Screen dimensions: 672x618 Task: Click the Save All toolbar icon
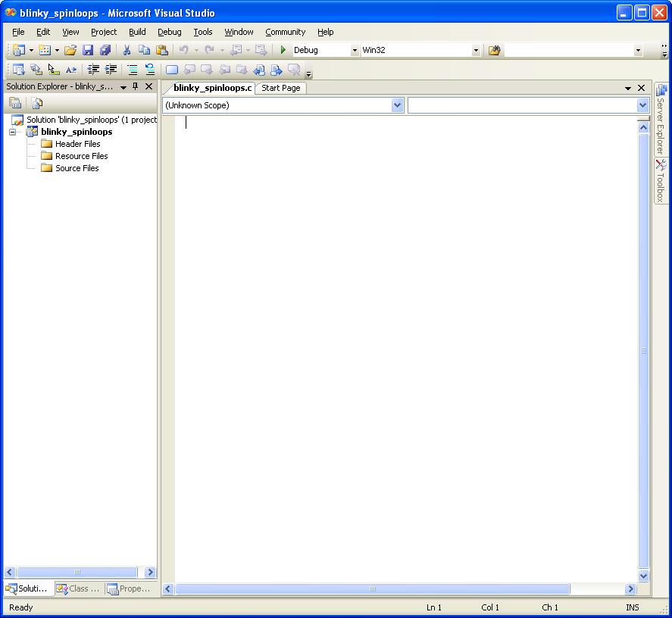click(105, 50)
